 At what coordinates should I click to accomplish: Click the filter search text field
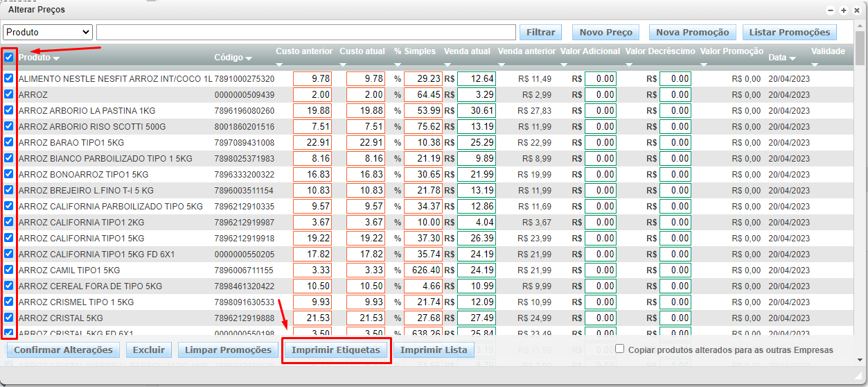tap(305, 32)
